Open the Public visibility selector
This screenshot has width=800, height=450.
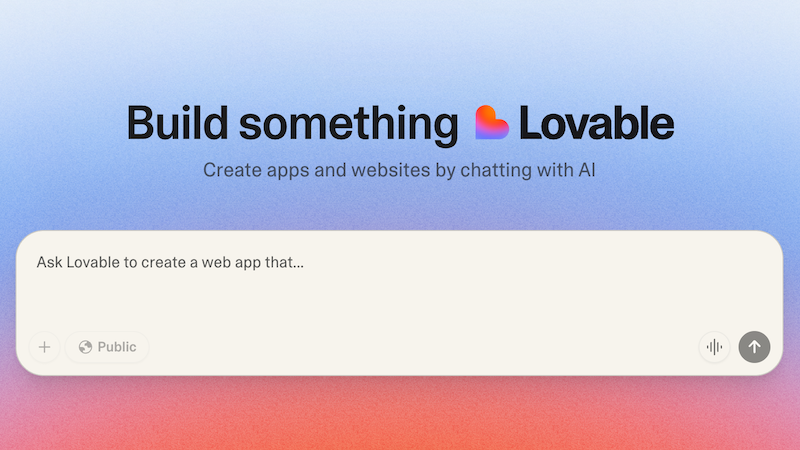[x=107, y=347]
